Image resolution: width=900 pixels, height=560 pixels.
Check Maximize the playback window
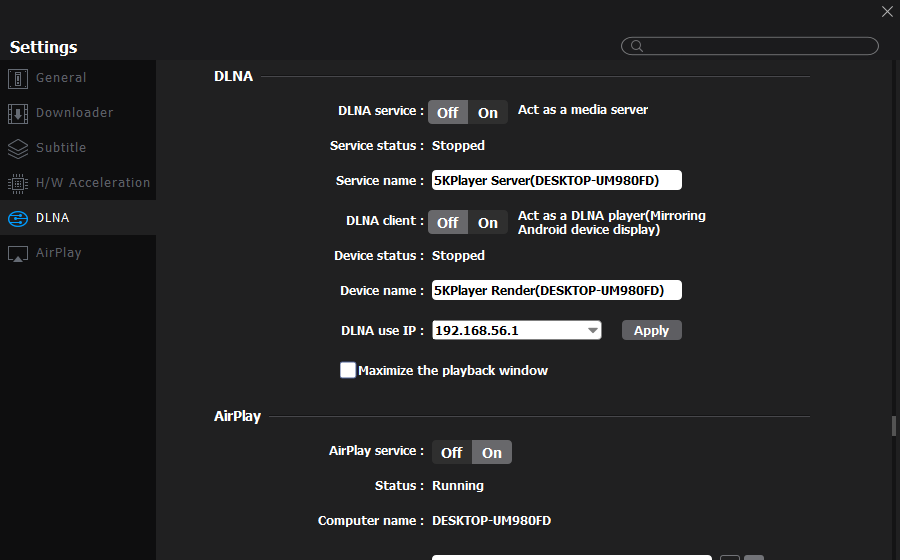tap(348, 370)
